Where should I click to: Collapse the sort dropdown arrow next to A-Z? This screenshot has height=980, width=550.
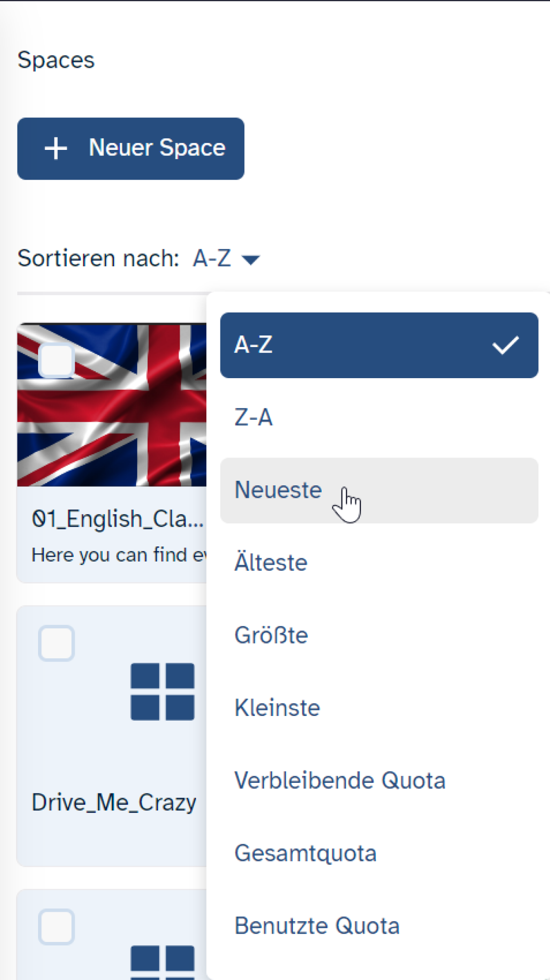click(x=251, y=260)
